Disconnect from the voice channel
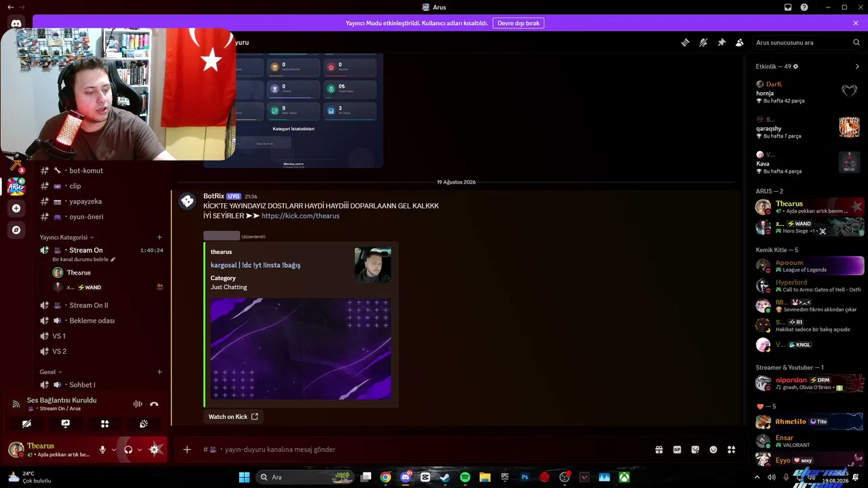 pyautogui.click(x=154, y=404)
